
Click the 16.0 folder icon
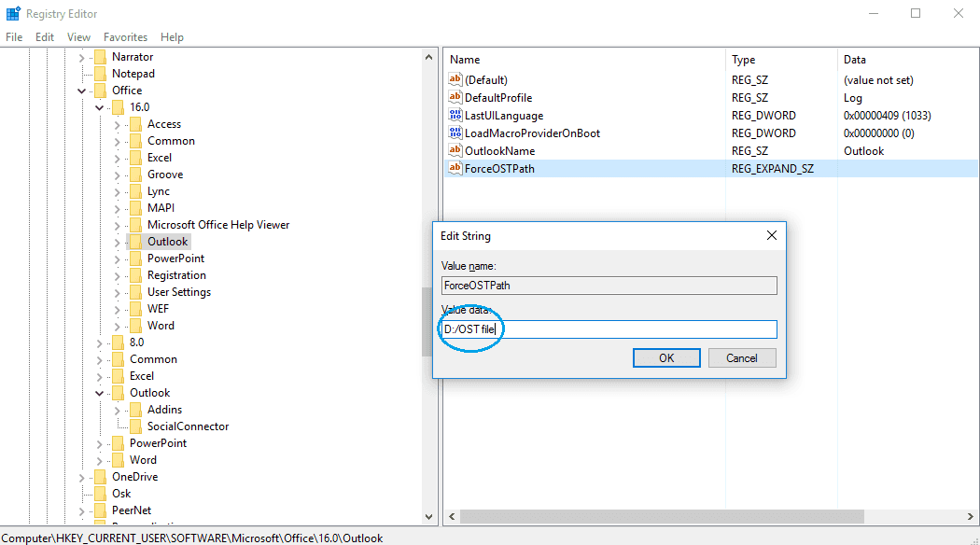tap(118, 107)
